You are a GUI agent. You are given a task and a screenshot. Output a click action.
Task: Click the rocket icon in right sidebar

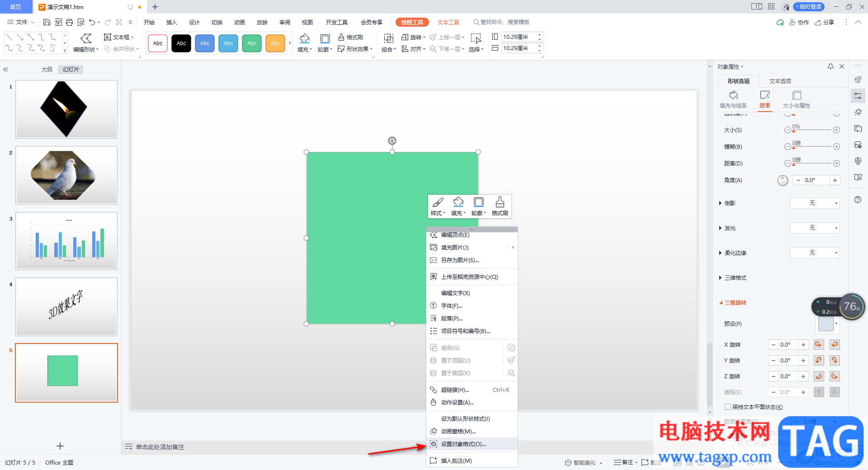(858, 80)
